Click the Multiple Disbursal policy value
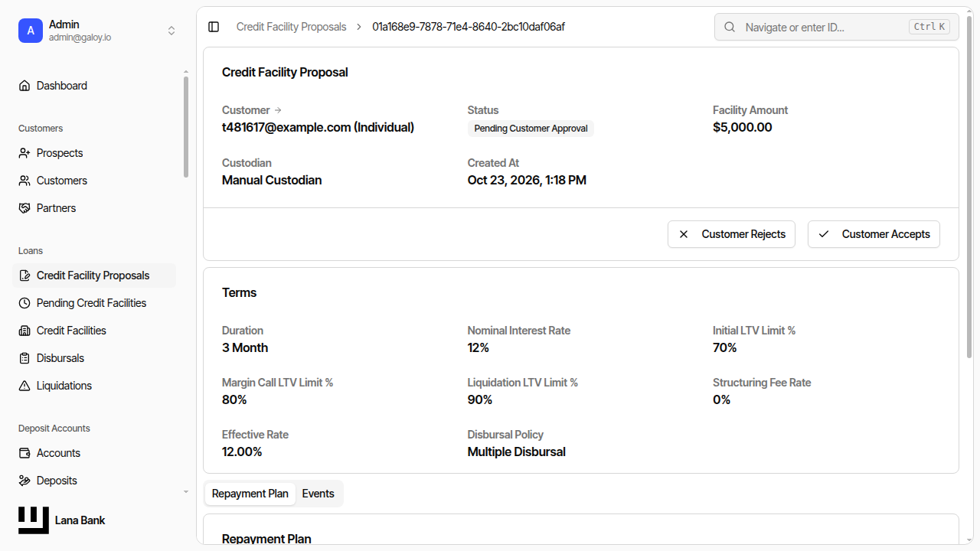This screenshot has width=980, height=551. pos(517,452)
